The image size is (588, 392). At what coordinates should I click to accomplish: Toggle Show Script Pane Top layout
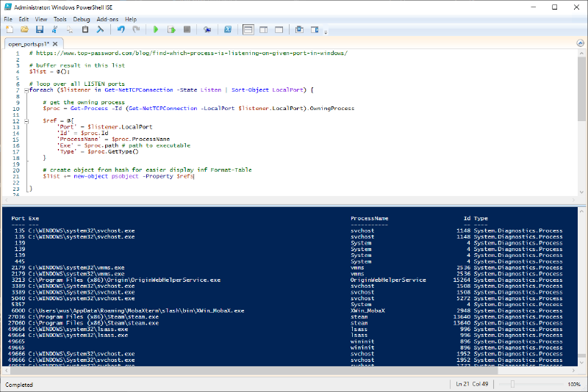coord(248,29)
